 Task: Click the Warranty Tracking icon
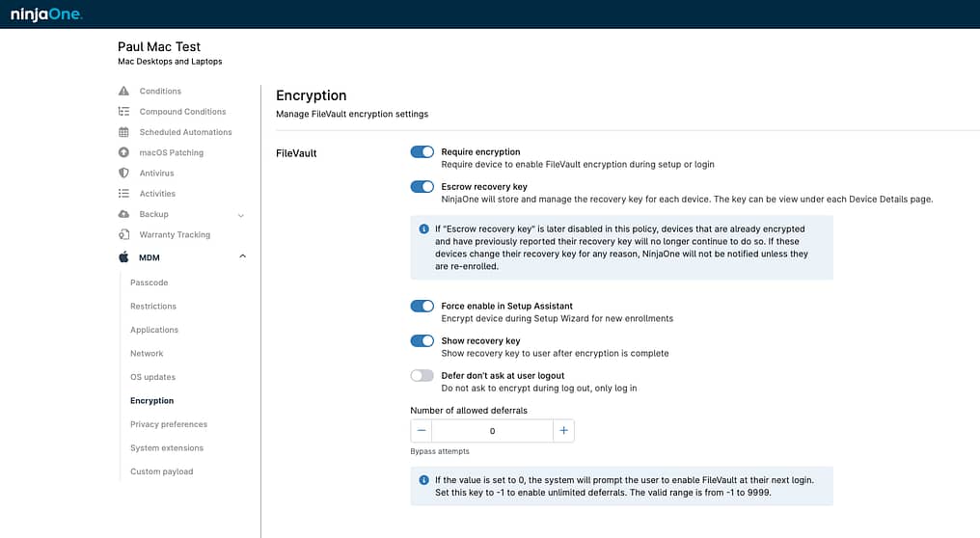tap(123, 234)
